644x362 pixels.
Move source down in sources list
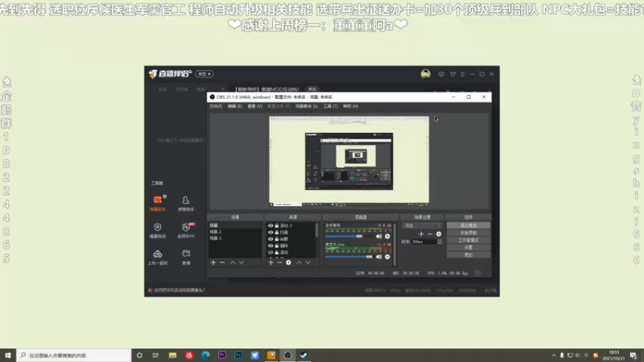tap(308, 262)
